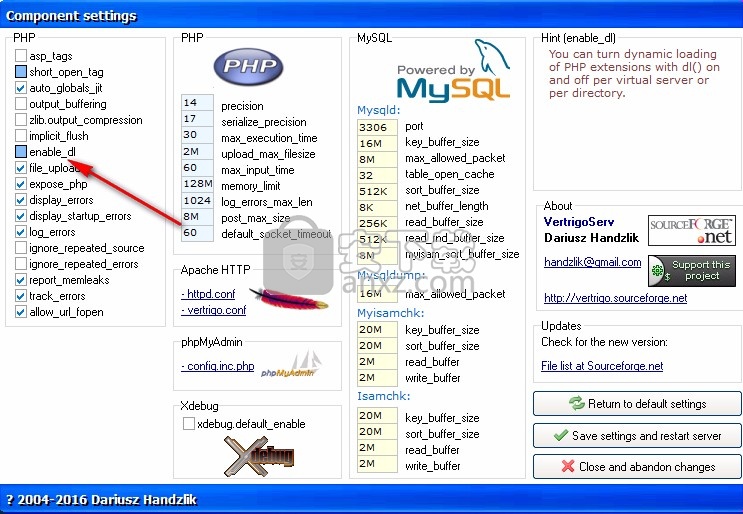Edit the PHP precision value field
This screenshot has width=743, height=514.
pos(197,102)
